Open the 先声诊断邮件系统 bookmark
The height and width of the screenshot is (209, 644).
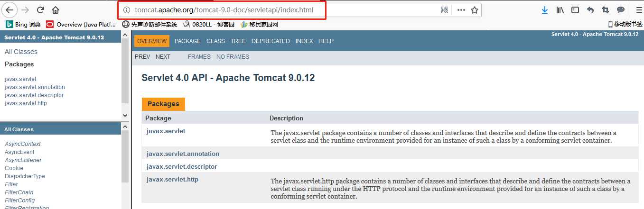150,24
